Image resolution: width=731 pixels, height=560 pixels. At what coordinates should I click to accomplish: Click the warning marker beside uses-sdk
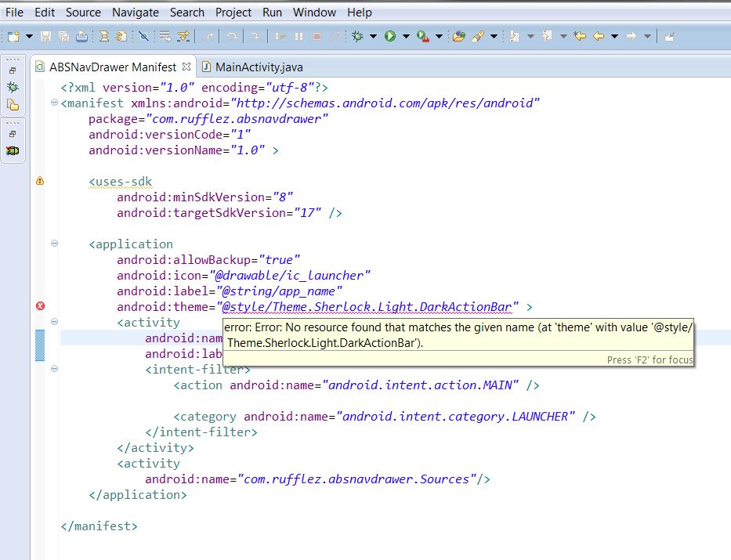point(40,181)
